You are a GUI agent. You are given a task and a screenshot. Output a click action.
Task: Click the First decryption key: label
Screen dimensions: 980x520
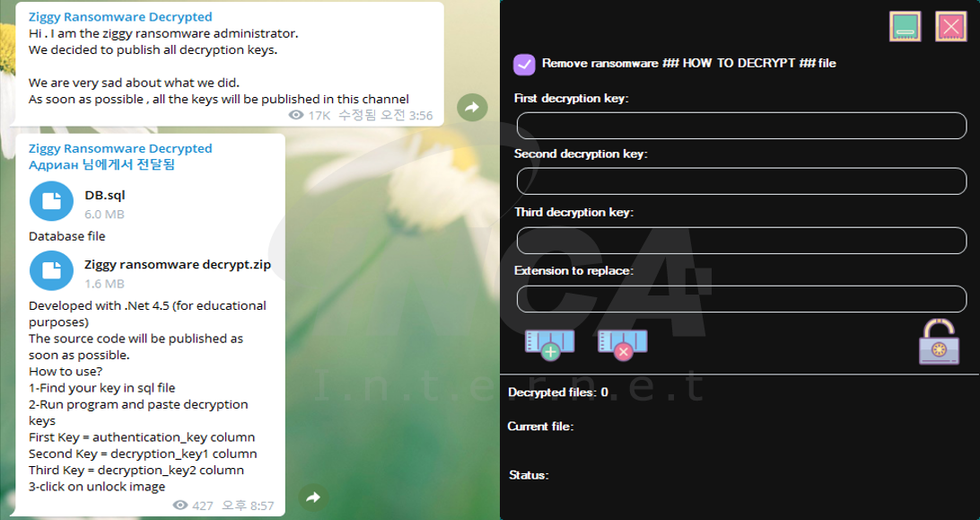(x=572, y=98)
